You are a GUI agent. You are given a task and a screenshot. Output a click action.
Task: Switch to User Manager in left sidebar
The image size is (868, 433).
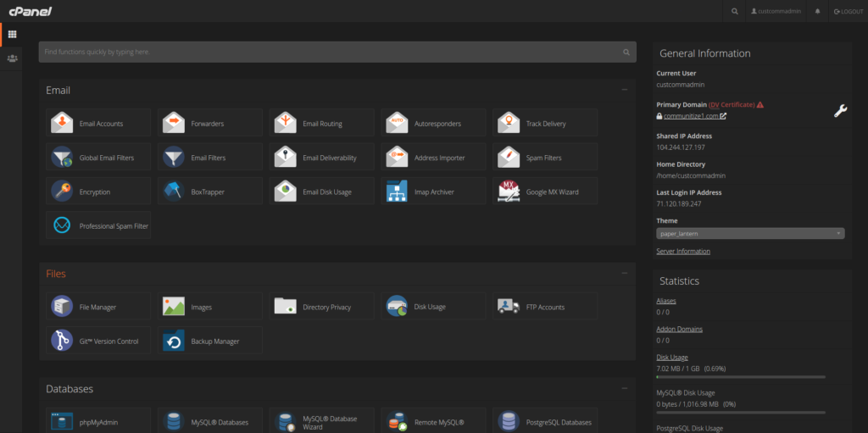click(x=12, y=58)
